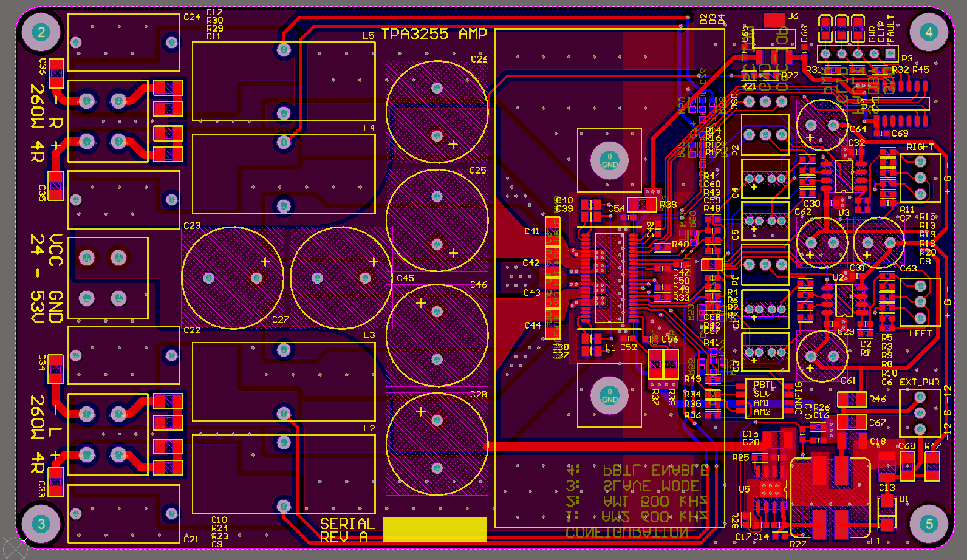Select resistor R47 pad

click(931, 467)
